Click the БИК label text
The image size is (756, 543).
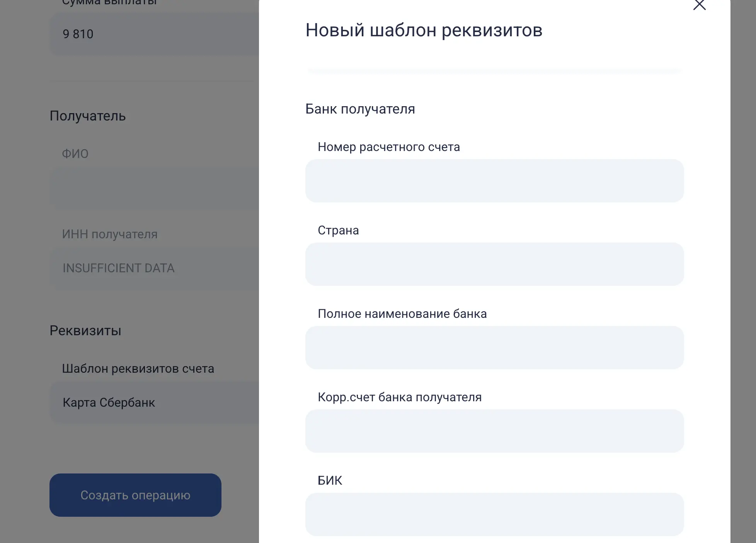pos(330,480)
